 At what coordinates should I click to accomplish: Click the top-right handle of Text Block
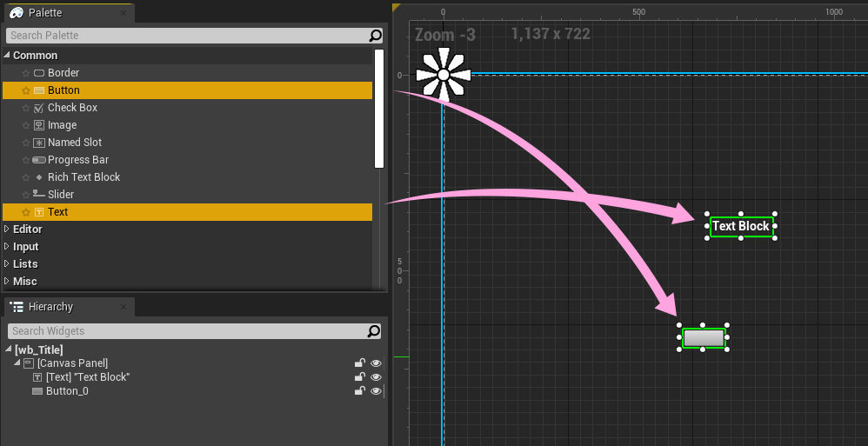[x=774, y=214]
